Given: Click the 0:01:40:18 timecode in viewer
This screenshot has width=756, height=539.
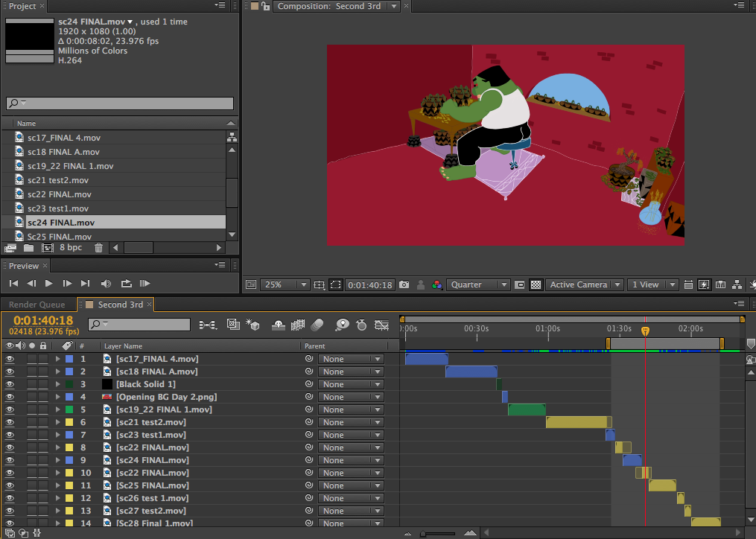Looking at the screenshot, I should [x=370, y=285].
